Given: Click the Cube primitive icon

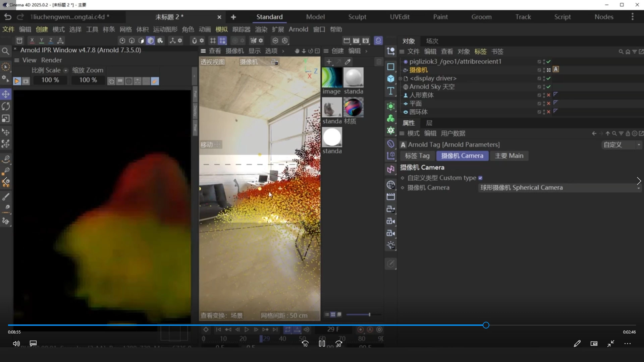Looking at the screenshot, I should [391, 79].
